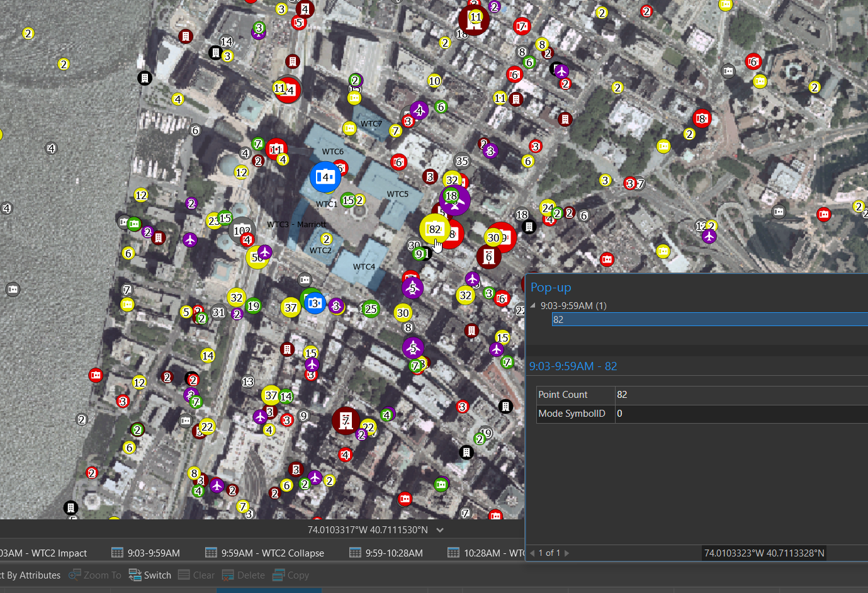The width and height of the screenshot is (868, 593).
Task: Open the coordinate display dropdown chevron
Action: coord(440,530)
